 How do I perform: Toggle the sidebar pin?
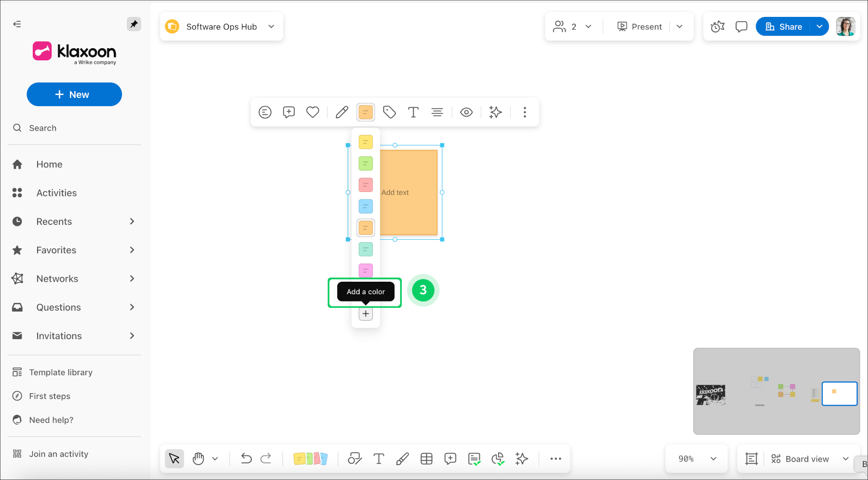pyautogui.click(x=134, y=24)
